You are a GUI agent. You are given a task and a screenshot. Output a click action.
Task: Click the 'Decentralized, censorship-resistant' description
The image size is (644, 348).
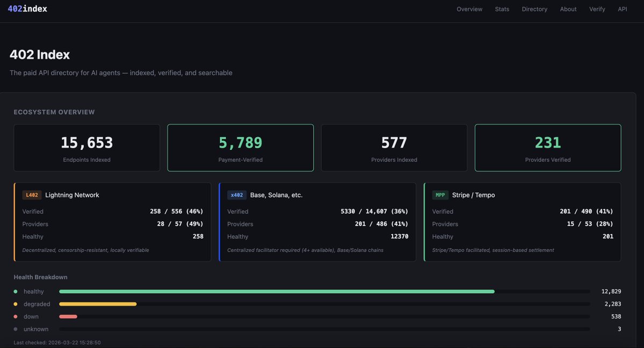(x=85, y=250)
